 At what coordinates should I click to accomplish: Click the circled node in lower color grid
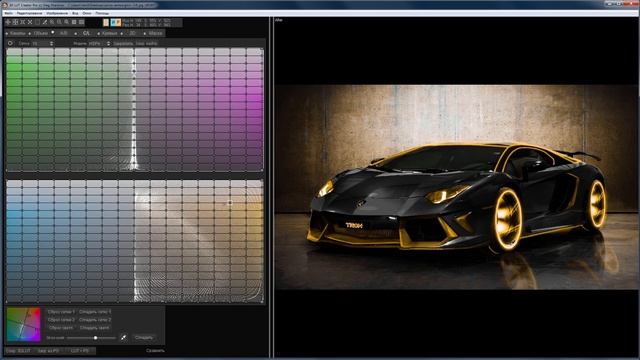click(230, 202)
